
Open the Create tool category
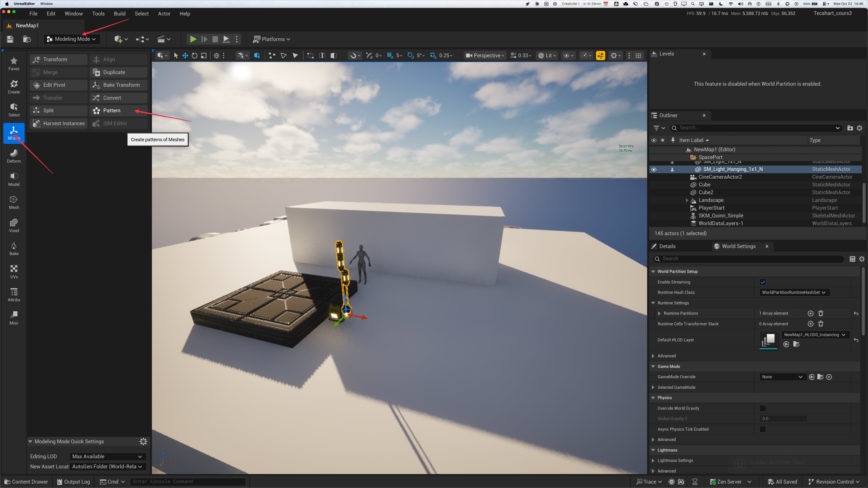click(14, 87)
